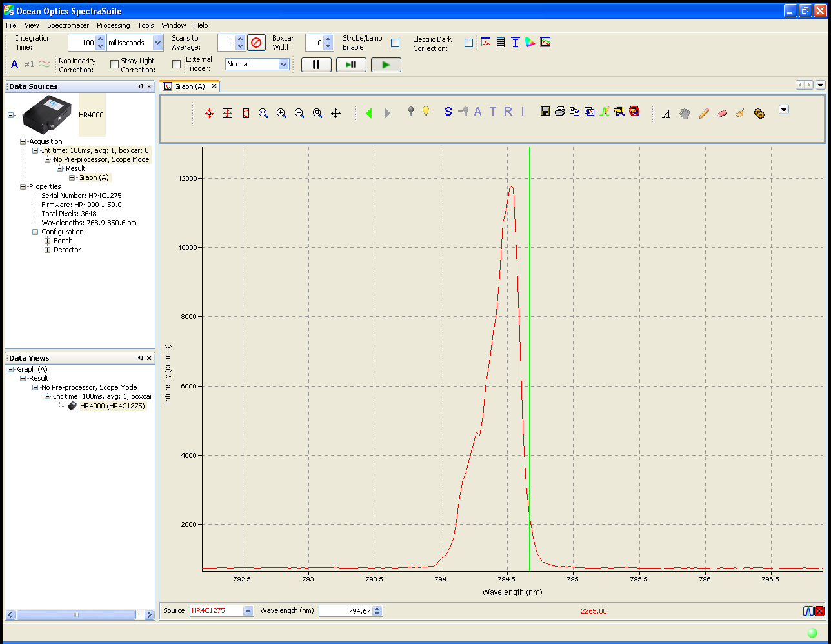Open graph toolbar overflow dropdown arrow
The width and height of the screenshot is (831, 644).
click(783, 110)
